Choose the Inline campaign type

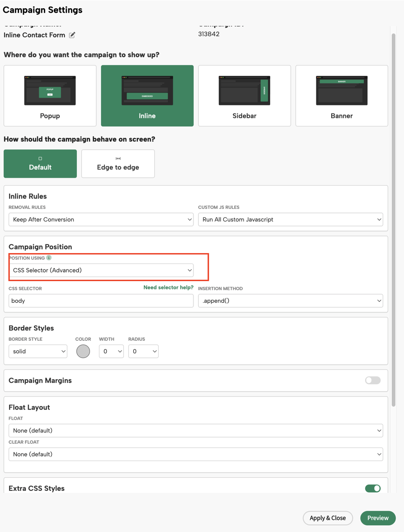pyautogui.click(x=147, y=91)
